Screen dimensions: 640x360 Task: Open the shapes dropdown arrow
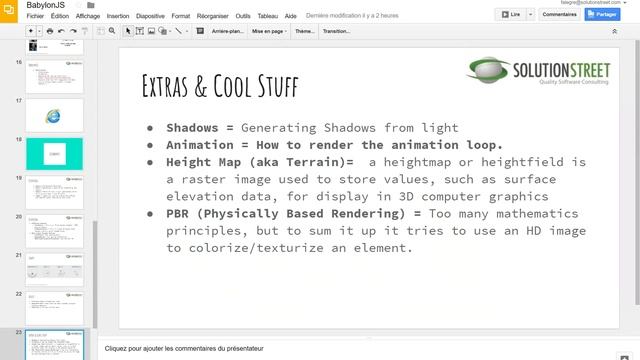click(170, 31)
